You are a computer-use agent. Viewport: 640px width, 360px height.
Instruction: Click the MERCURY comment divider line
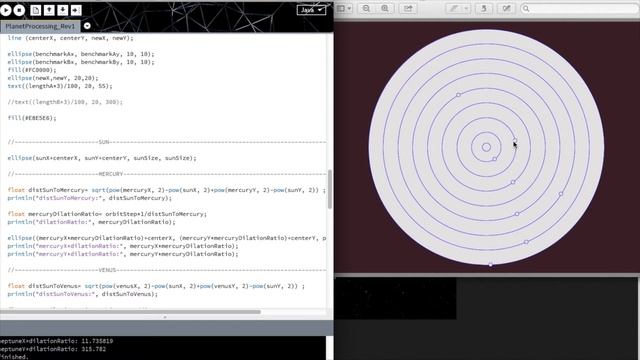coord(167,174)
